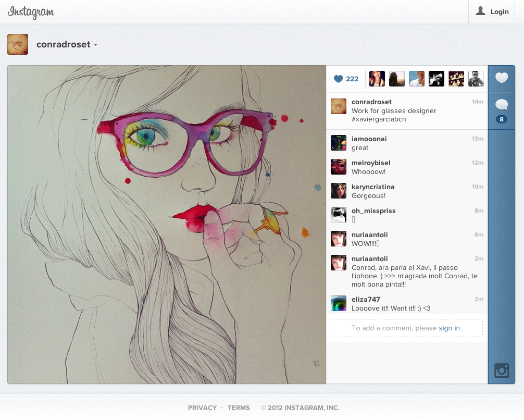Open conradroset's profile avatar in page header

click(x=18, y=44)
